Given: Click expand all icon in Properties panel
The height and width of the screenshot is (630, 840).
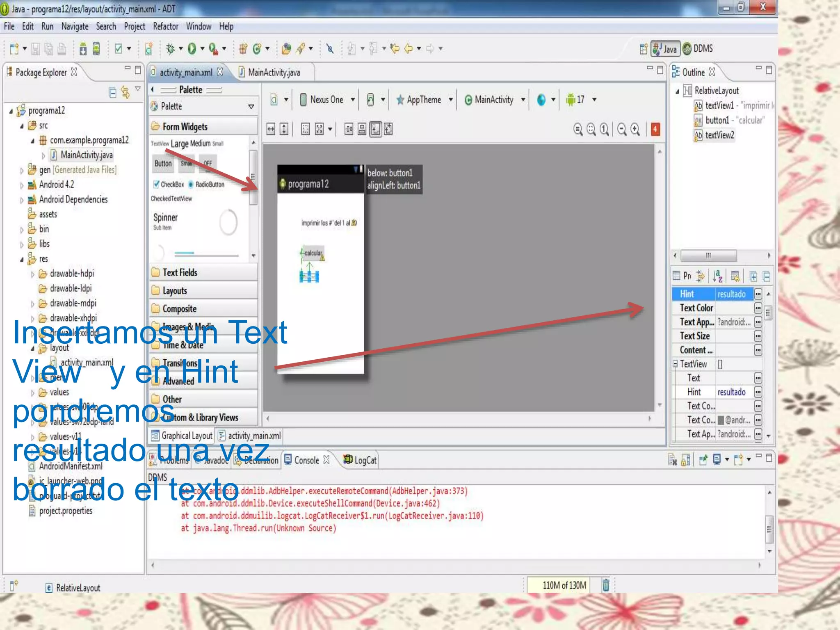Looking at the screenshot, I should click(753, 276).
